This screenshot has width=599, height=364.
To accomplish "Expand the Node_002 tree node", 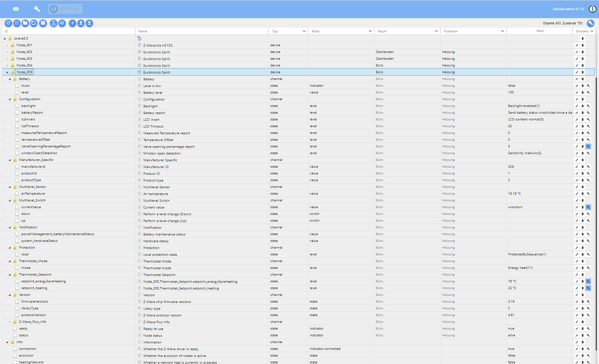I will pyautogui.click(x=7, y=52).
